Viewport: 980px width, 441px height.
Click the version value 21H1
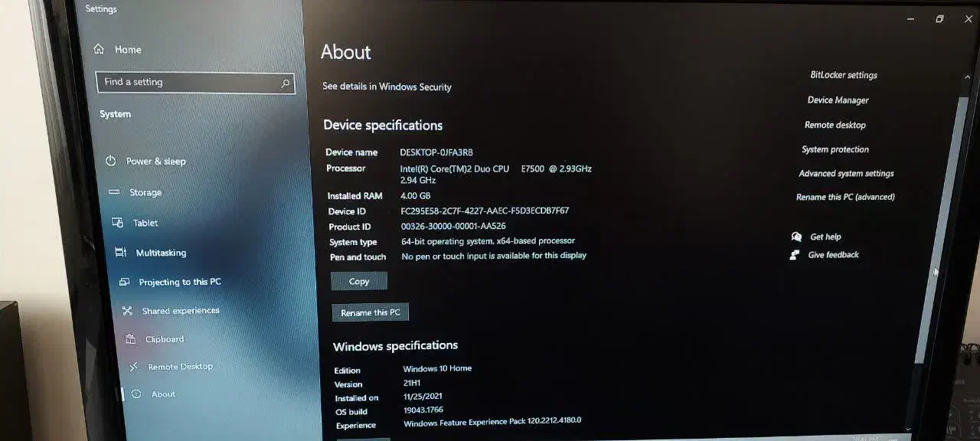pos(412,383)
